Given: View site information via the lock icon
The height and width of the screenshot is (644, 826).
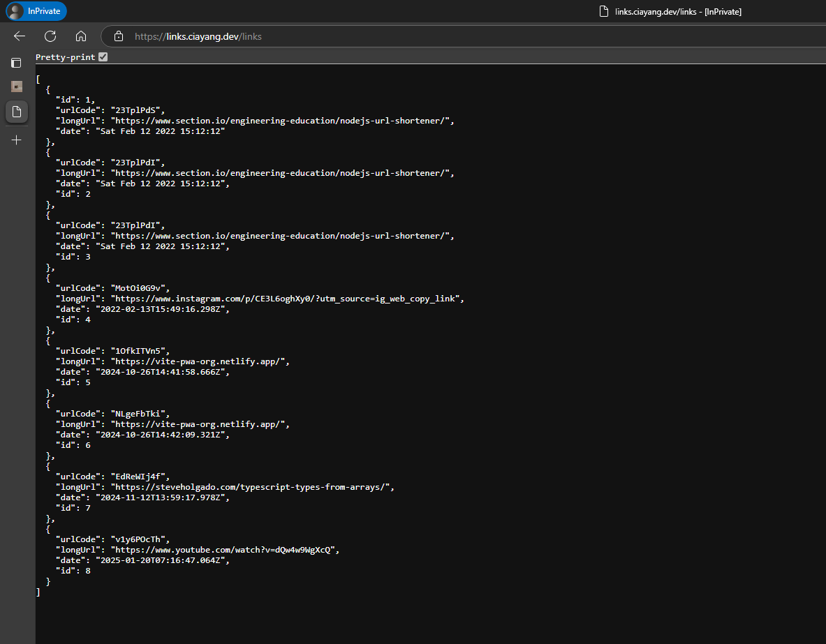Looking at the screenshot, I should [119, 36].
